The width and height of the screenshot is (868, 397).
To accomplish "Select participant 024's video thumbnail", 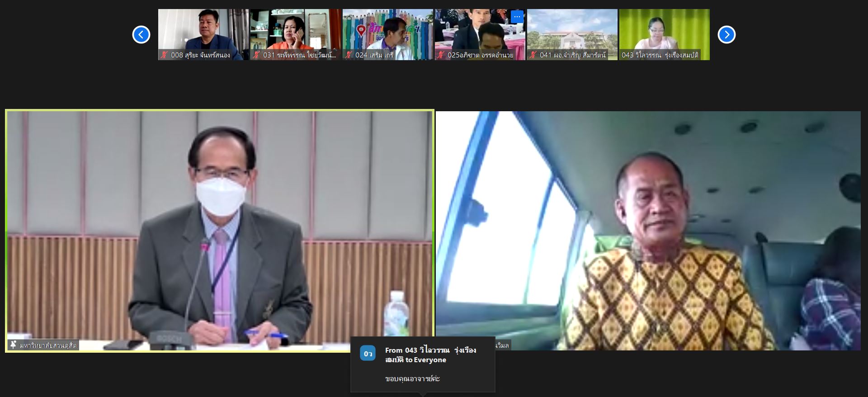I will pos(387,29).
